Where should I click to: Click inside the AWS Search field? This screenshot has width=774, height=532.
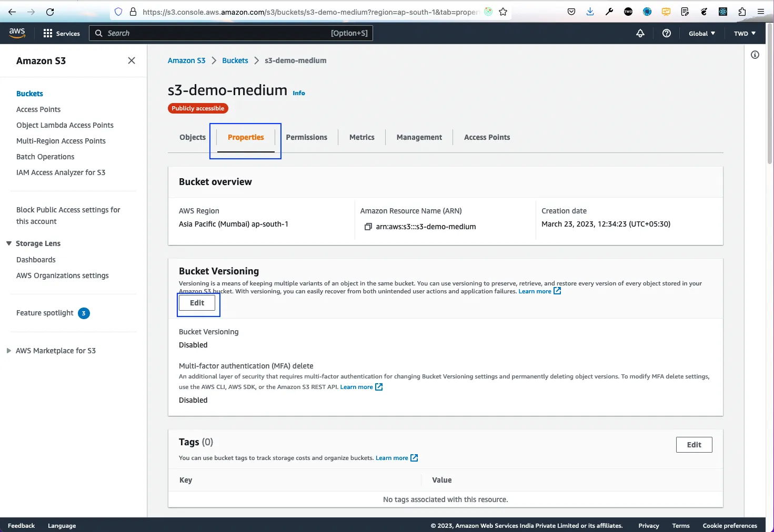pos(231,33)
